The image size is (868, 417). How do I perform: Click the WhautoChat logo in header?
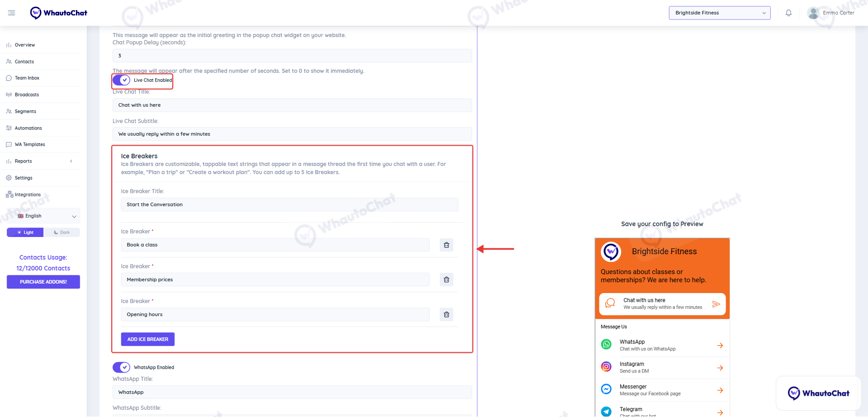[x=59, y=13]
